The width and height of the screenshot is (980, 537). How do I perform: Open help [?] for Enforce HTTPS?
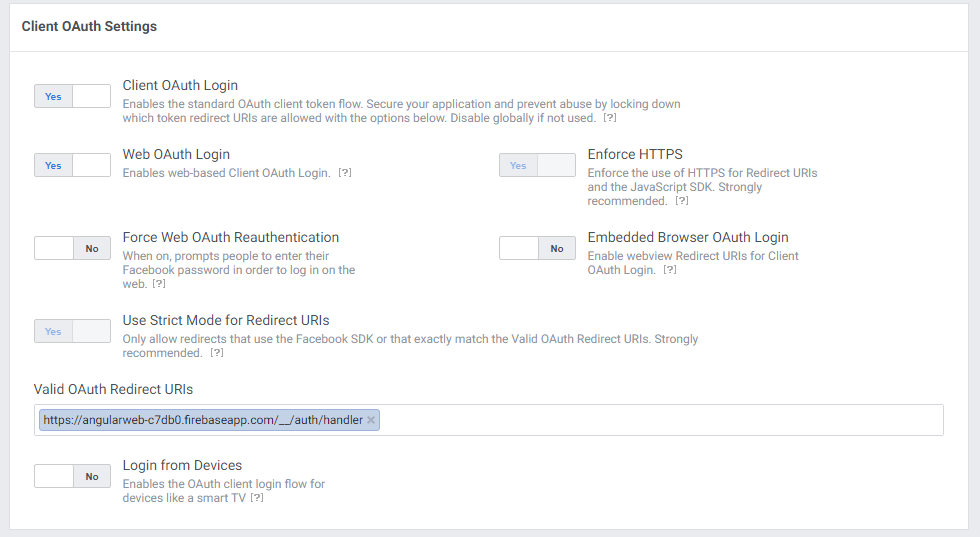tap(682, 201)
